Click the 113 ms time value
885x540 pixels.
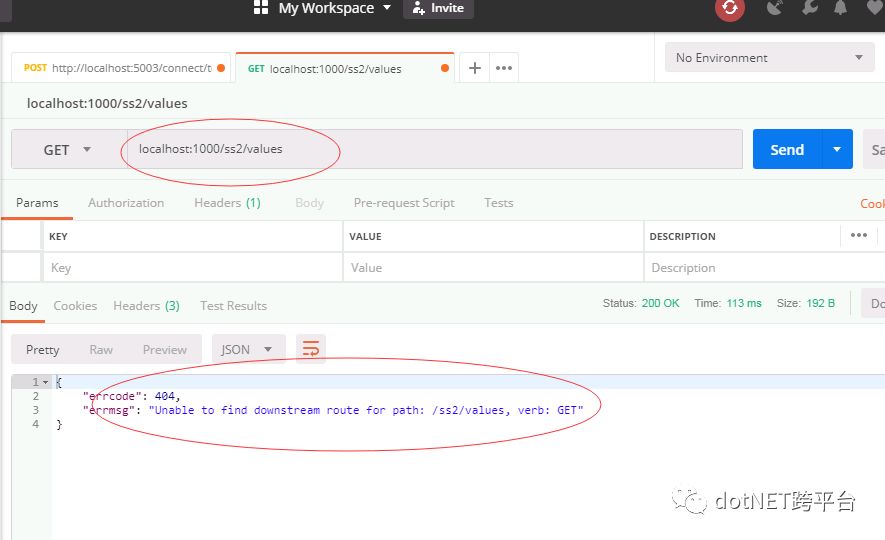[744, 303]
